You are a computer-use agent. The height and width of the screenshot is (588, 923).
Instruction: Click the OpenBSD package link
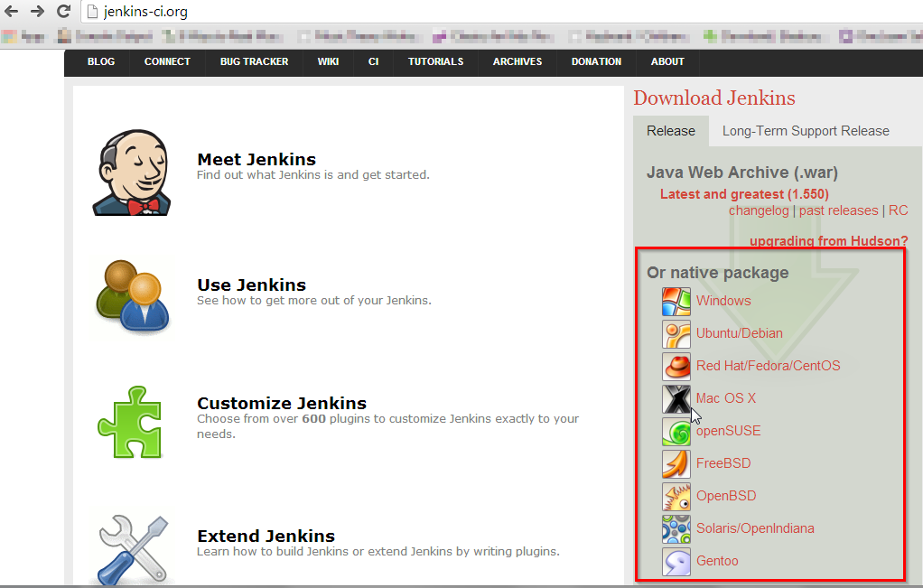click(x=726, y=496)
